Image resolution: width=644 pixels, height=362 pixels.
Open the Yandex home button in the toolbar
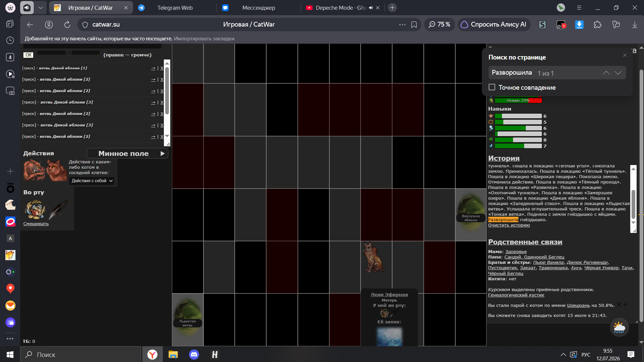(49, 25)
